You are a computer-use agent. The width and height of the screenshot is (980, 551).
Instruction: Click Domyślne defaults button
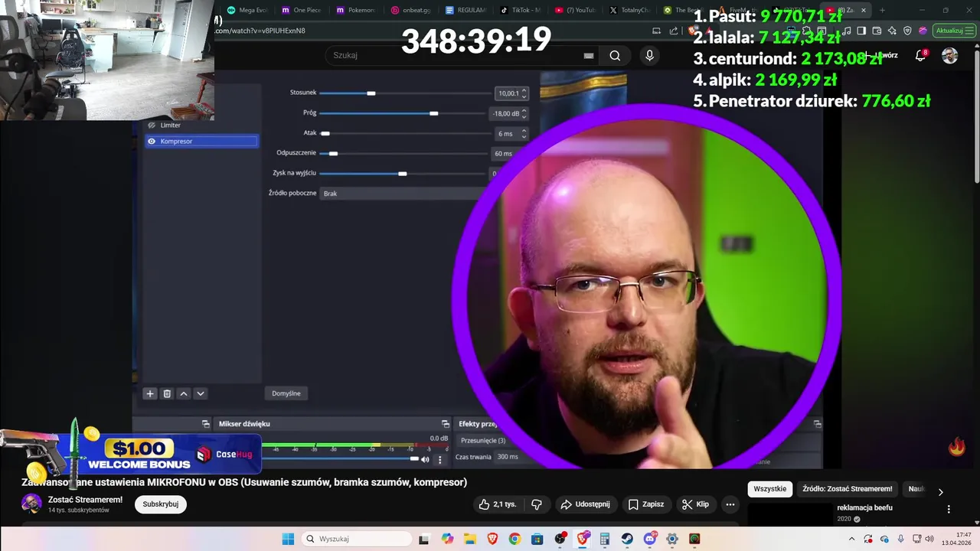pos(286,393)
